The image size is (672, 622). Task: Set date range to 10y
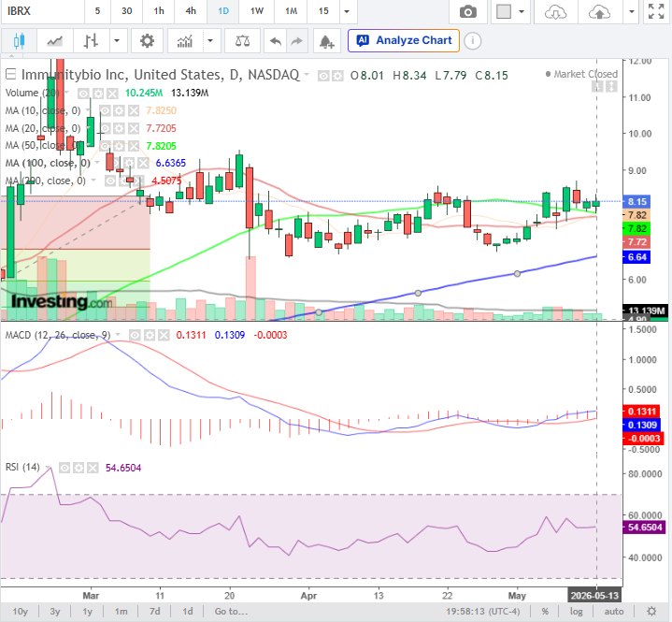coord(21,612)
